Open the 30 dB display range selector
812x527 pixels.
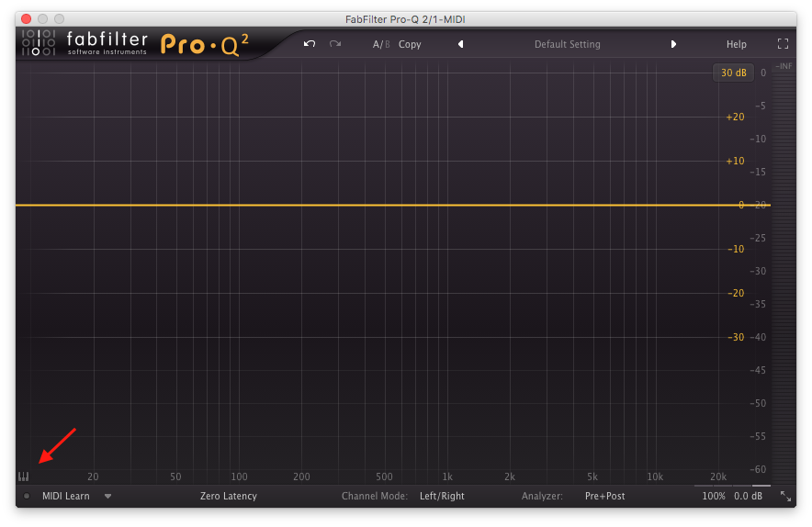point(733,73)
